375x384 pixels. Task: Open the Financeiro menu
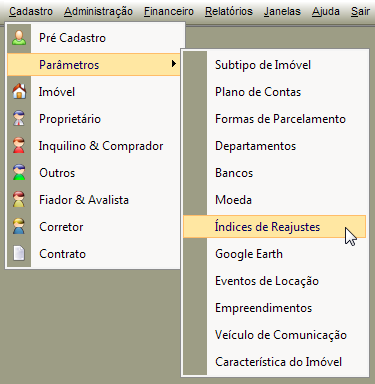[169, 12]
